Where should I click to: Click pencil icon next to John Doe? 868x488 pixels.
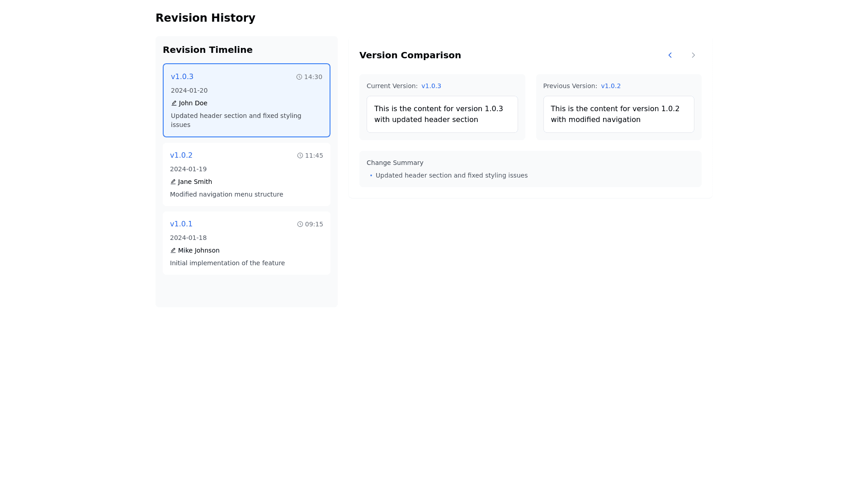click(174, 103)
